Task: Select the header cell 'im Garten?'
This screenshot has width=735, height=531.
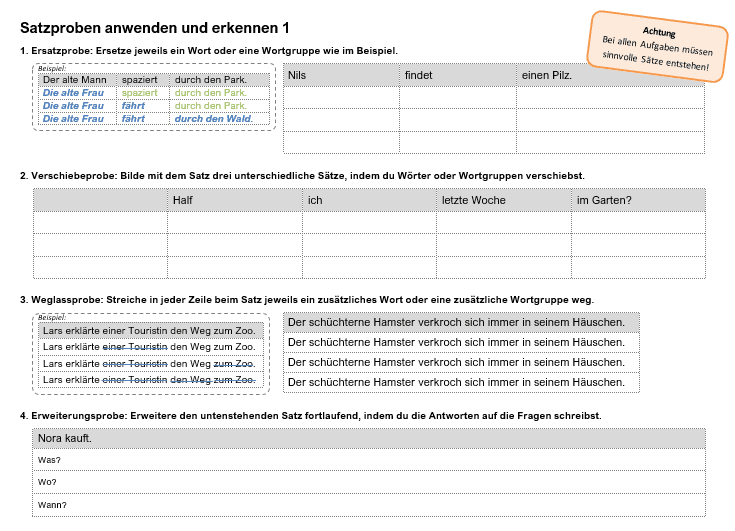Action: 638,200
